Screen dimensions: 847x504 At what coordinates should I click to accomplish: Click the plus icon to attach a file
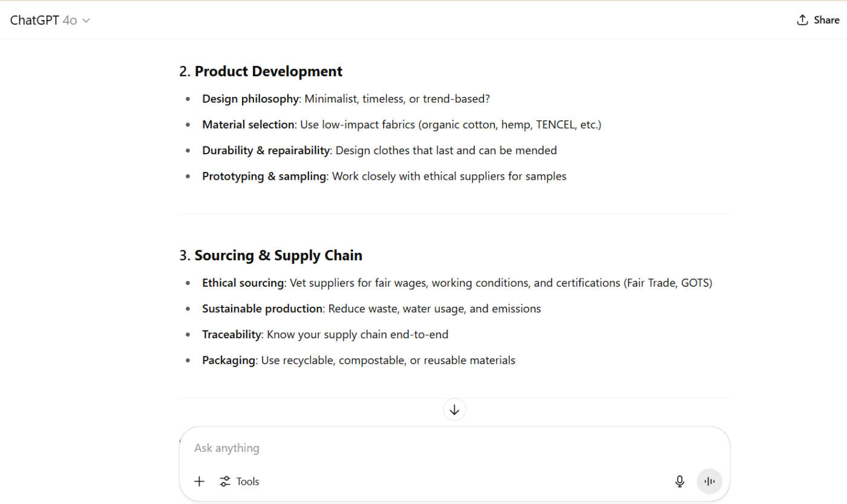199,481
